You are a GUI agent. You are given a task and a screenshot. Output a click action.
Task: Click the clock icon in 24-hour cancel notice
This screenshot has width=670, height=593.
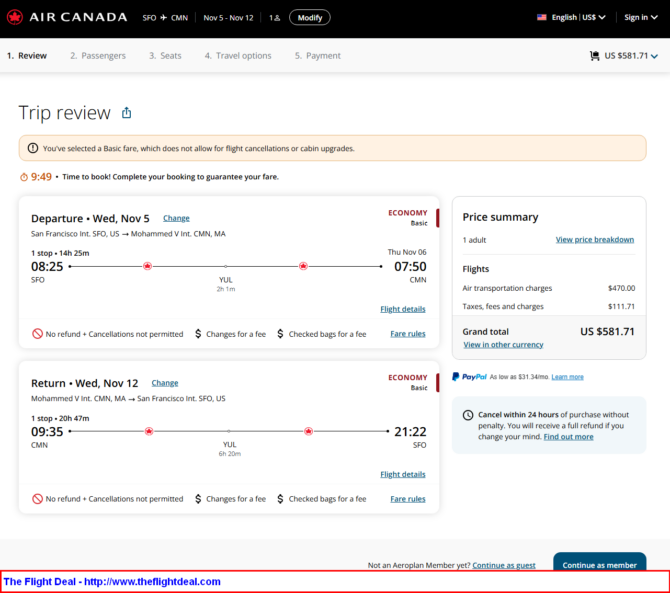tap(468, 415)
